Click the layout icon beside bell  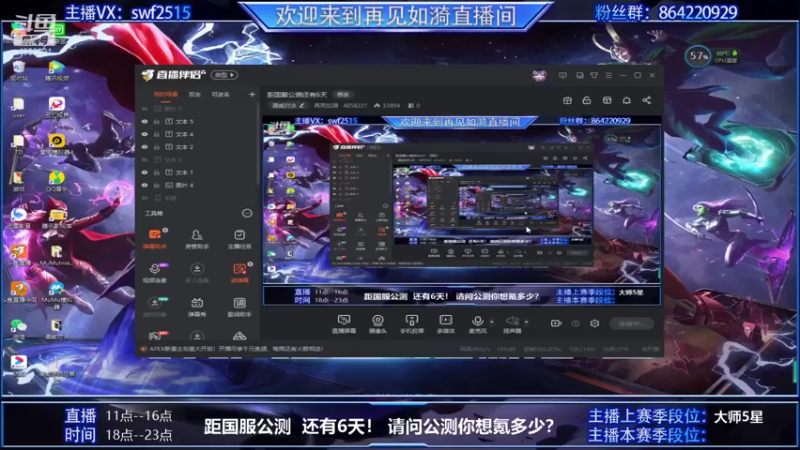(607, 101)
